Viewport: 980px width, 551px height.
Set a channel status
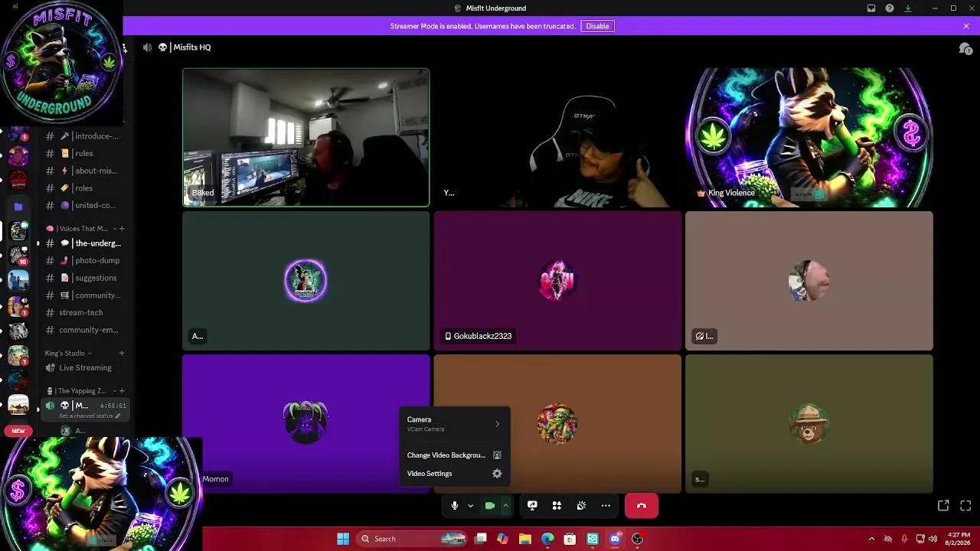click(90, 416)
